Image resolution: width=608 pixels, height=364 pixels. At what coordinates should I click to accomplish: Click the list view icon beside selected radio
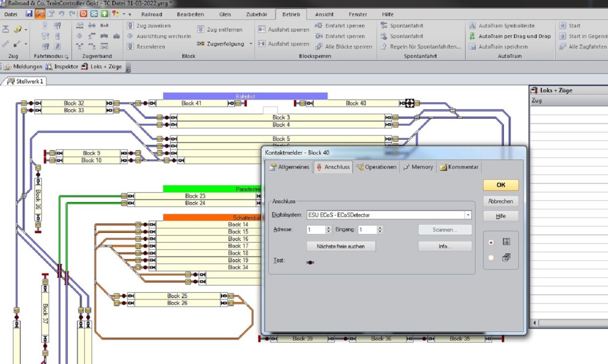(x=506, y=242)
